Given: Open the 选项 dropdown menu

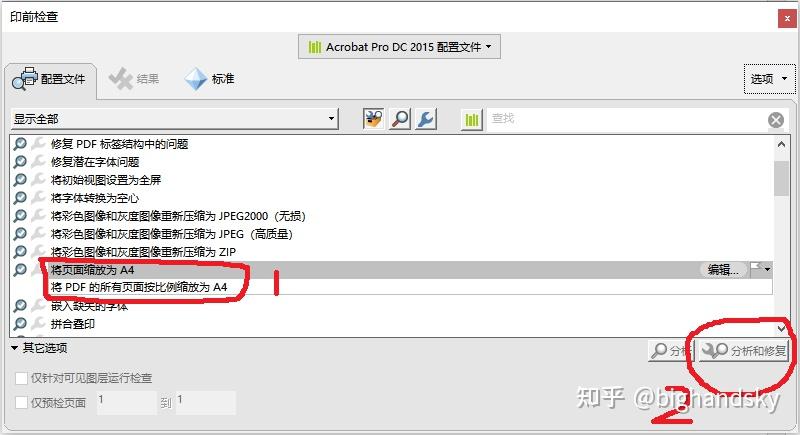Looking at the screenshot, I should coord(769,79).
